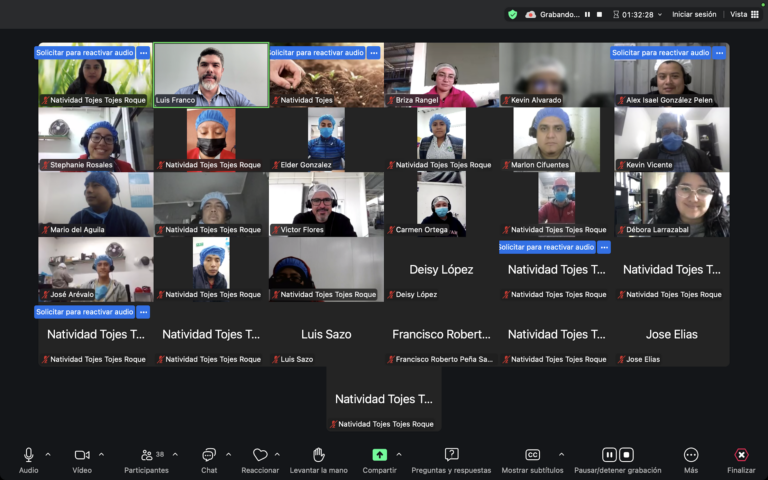Open more options on first Natividad tile
The image size is (768, 480).
(143, 53)
